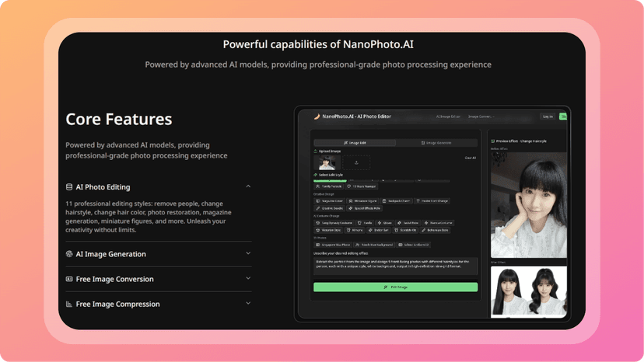644x362 pixels.
Task: Pick the Bohemian Style costume option
Action: click(436, 230)
